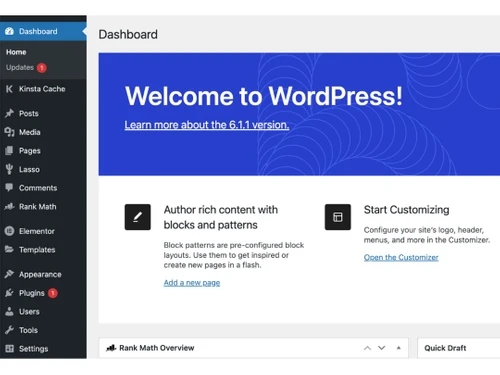Click the Quick Draft widget header
Screen dimensions: 500x375
pyautogui.click(x=459, y=348)
